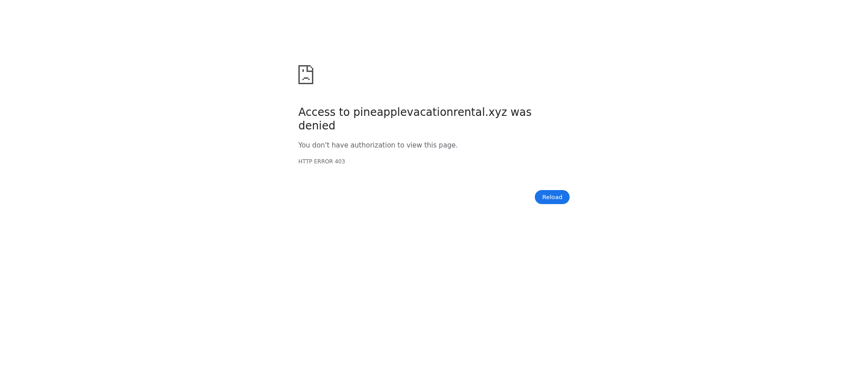Click the HTTP ERROR 403 code text
Screen dimensions: 868x367
point(321,162)
